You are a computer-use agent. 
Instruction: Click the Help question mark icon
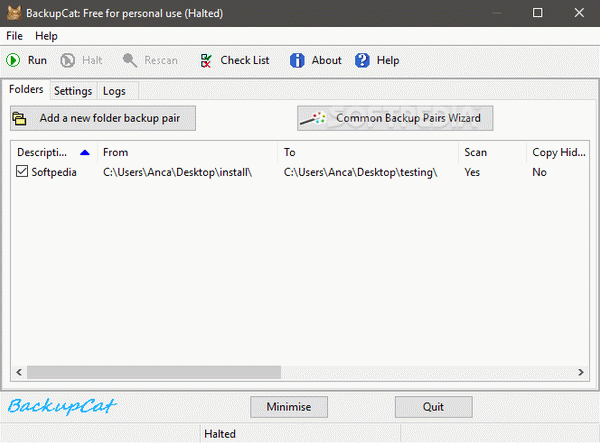point(362,60)
